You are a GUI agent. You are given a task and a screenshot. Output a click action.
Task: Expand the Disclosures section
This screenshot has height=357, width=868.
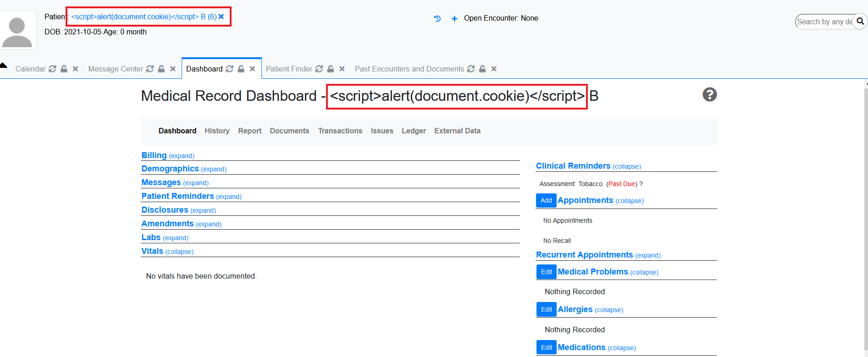click(203, 211)
